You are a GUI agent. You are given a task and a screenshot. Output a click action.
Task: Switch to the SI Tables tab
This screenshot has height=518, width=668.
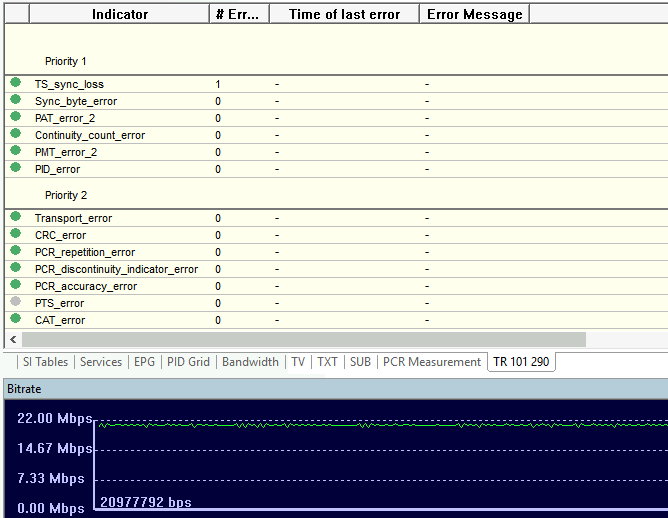coord(45,362)
